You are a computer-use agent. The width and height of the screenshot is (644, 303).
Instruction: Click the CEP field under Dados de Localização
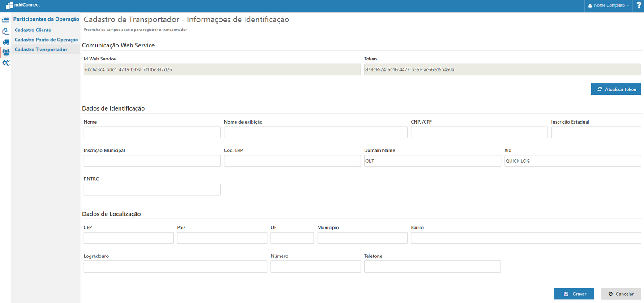(x=128, y=238)
